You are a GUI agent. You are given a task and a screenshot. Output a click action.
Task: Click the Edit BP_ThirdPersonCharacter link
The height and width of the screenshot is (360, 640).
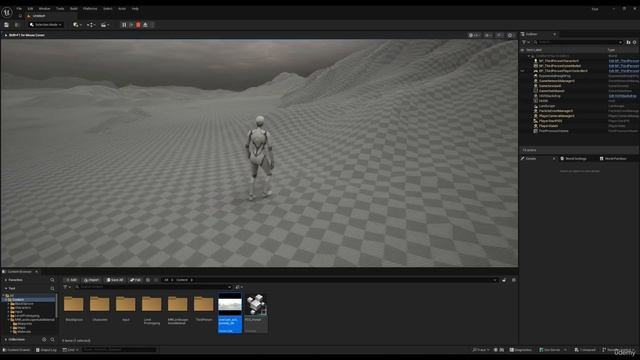[x=624, y=61]
